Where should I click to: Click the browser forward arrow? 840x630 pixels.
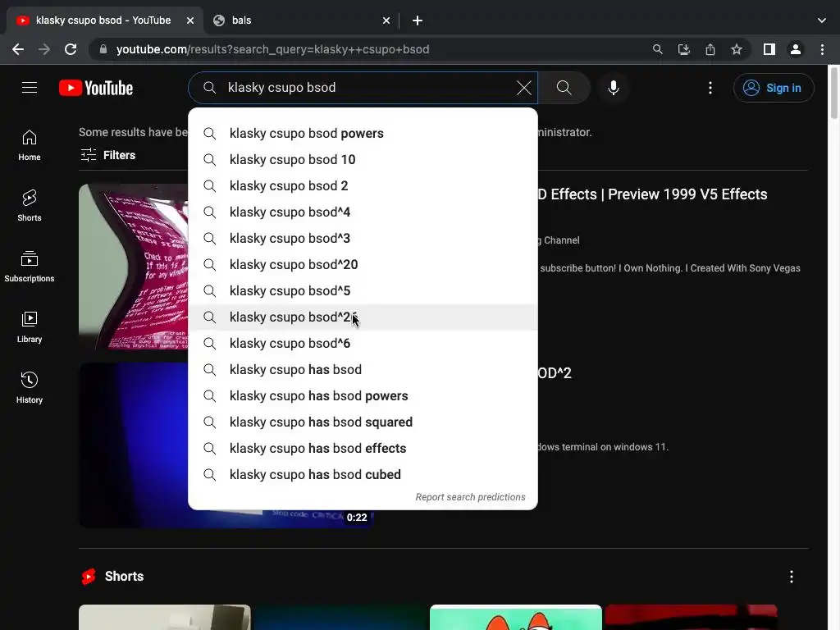tap(44, 49)
